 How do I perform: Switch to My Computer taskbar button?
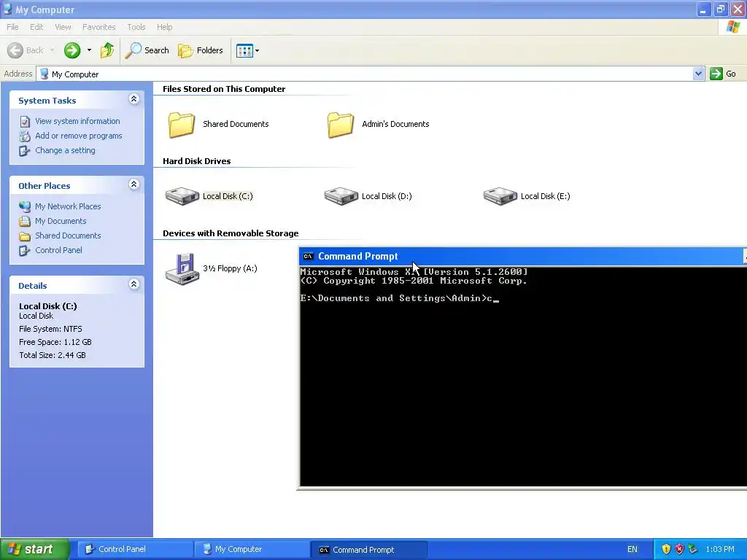tap(252, 549)
